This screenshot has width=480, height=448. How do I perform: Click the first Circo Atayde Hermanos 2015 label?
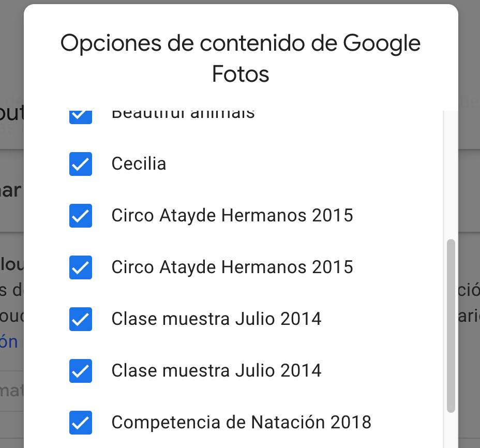click(x=232, y=215)
